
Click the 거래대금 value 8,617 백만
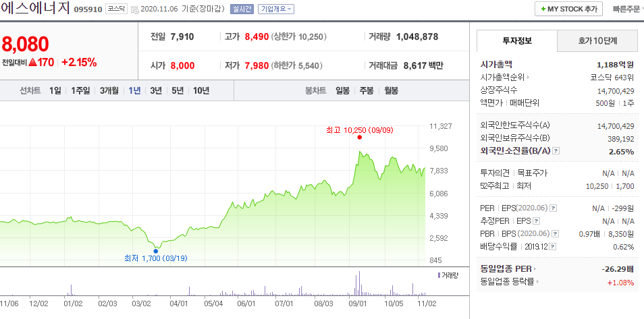coord(423,65)
